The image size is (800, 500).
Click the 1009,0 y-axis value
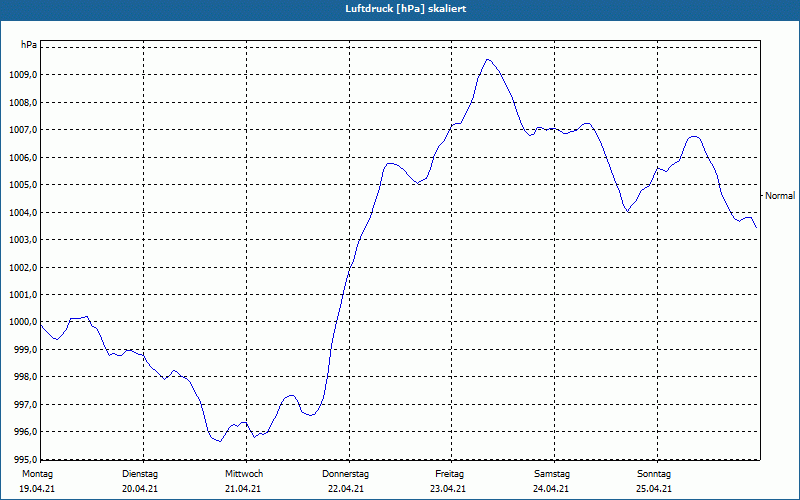(23, 75)
